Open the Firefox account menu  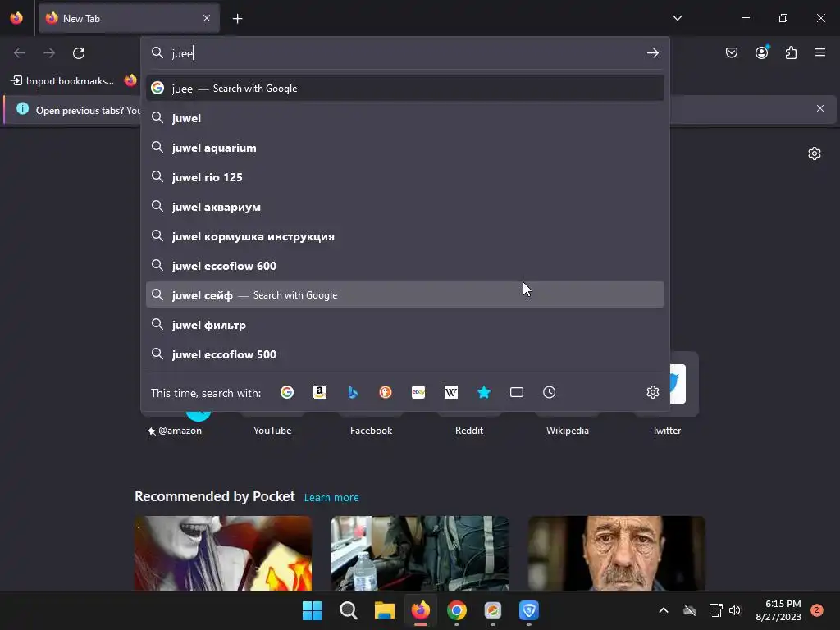762,52
